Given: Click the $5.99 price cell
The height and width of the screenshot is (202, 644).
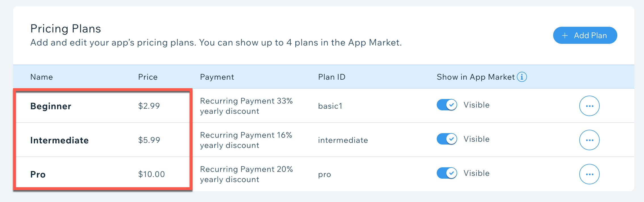Looking at the screenshot, I should point(149,140).
